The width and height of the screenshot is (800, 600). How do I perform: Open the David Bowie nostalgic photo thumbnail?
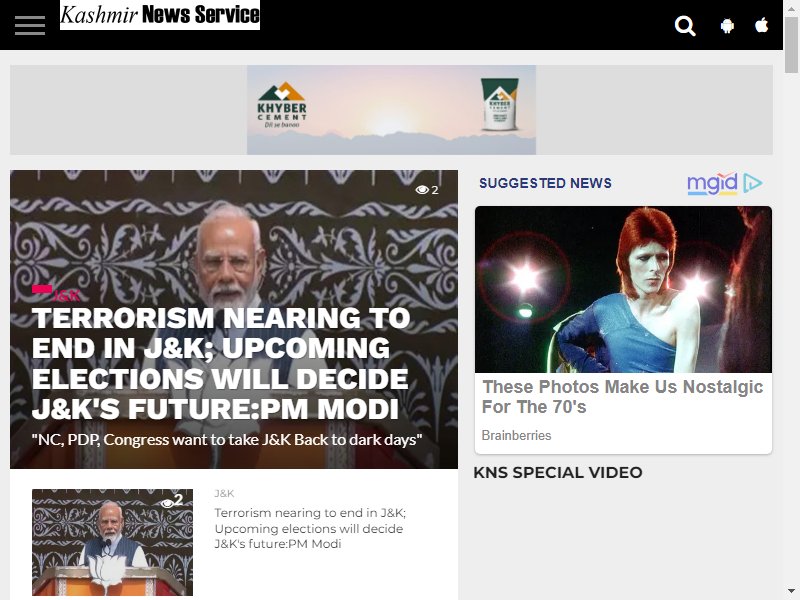pos(623,289)
